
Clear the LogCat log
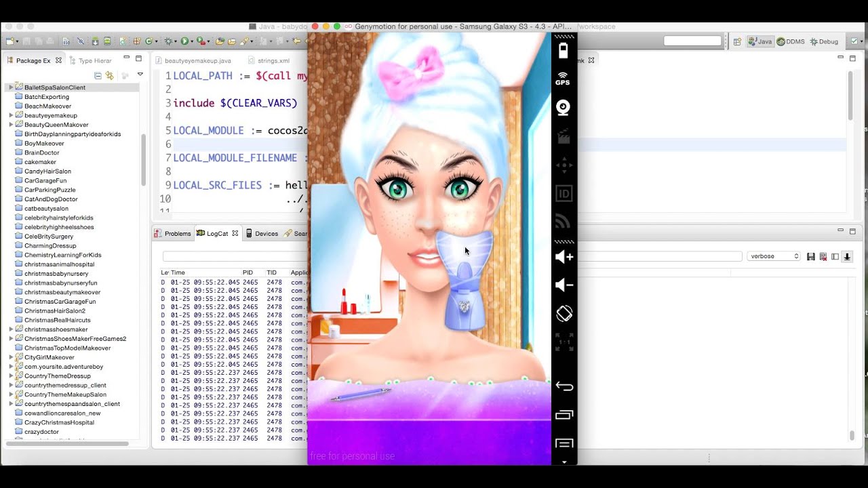click(823, 256)
